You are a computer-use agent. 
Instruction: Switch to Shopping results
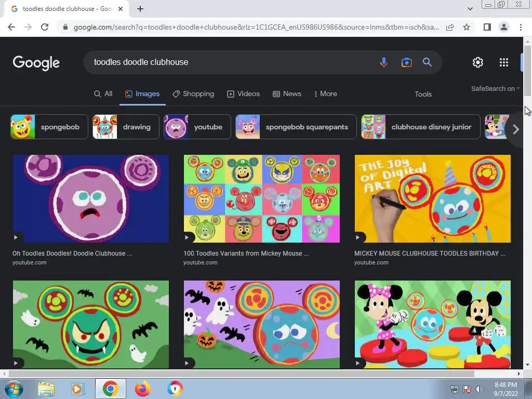pyautogui.click(x=193, y=94)
